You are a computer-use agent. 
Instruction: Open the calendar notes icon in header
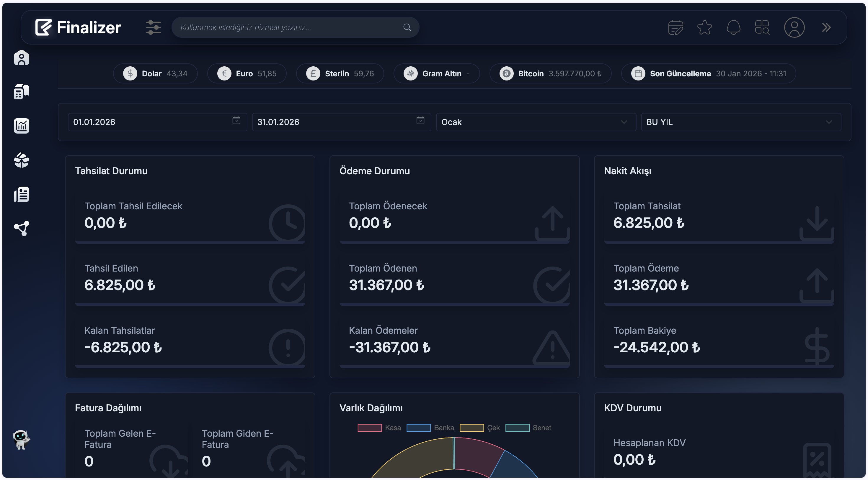[675, 28]
